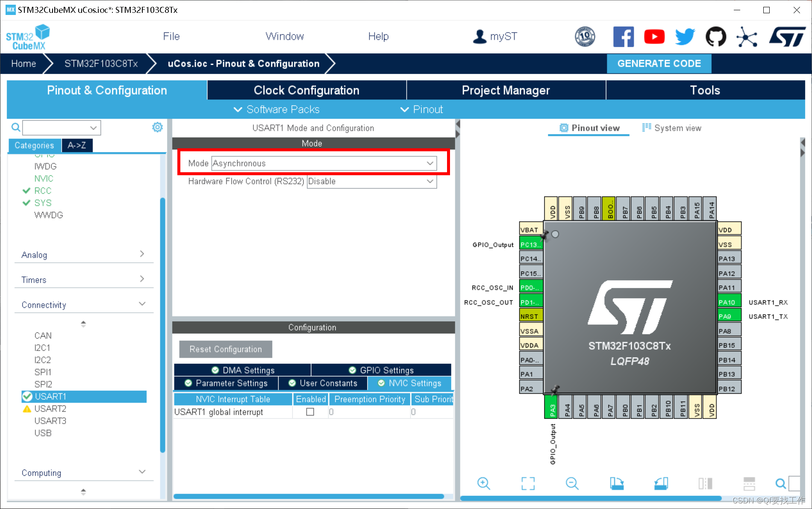The height and width of the screenshot is (509, 812).
Task: Click the 10-year anniversary badge icon
Action: [585, 37]
